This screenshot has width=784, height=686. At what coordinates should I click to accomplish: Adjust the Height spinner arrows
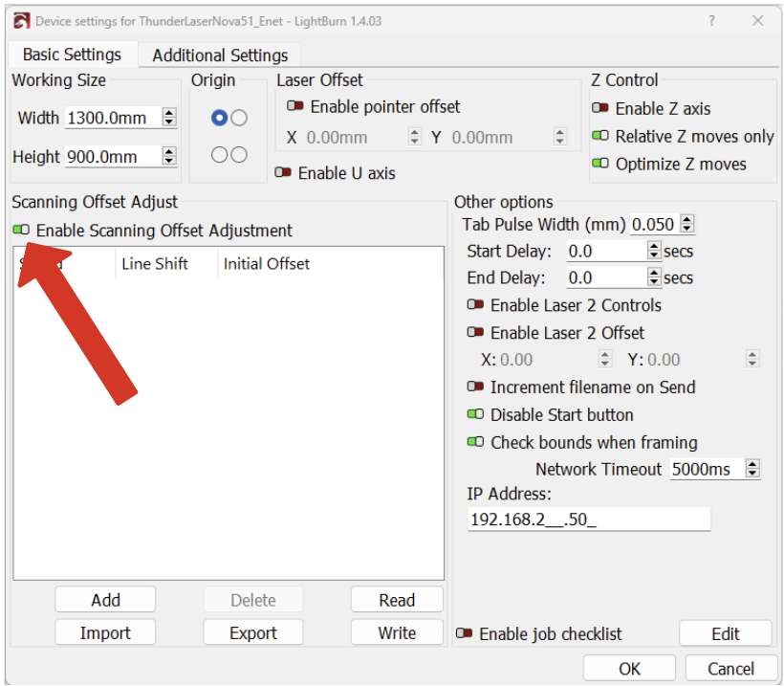pos(169,157)
